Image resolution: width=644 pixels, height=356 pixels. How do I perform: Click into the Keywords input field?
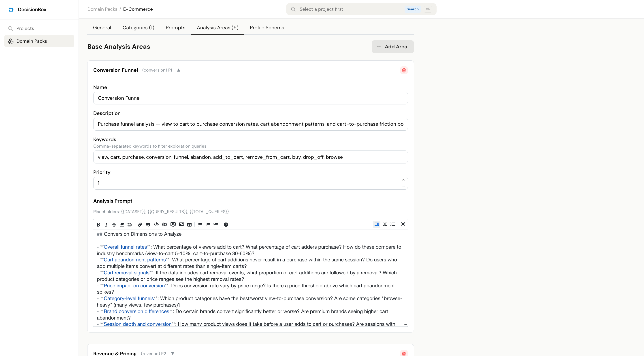coord(250,157)
